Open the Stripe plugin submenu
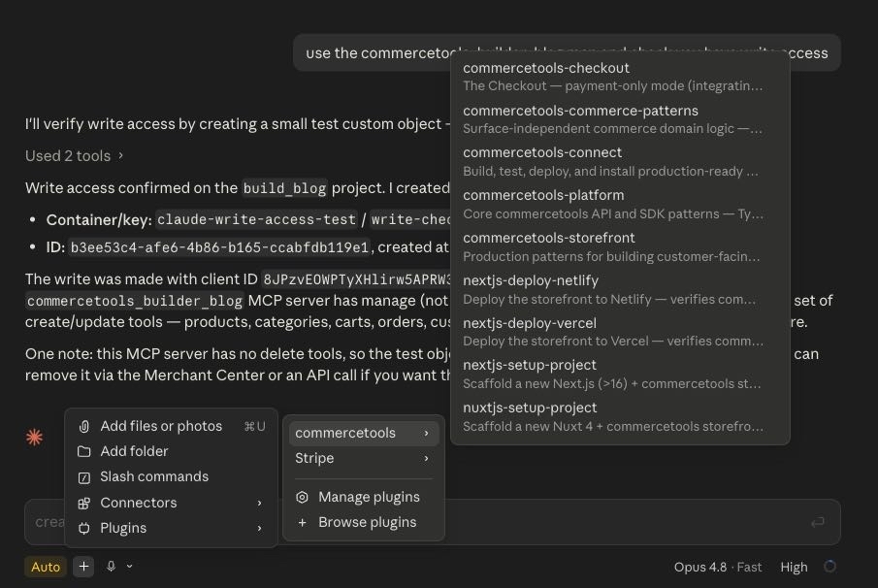 pos(364,458)
